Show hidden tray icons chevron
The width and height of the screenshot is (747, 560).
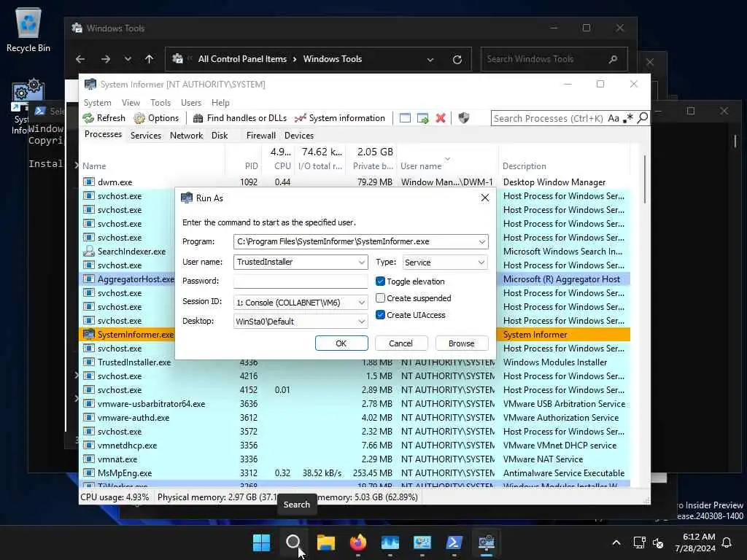click(x=616, y=542)
